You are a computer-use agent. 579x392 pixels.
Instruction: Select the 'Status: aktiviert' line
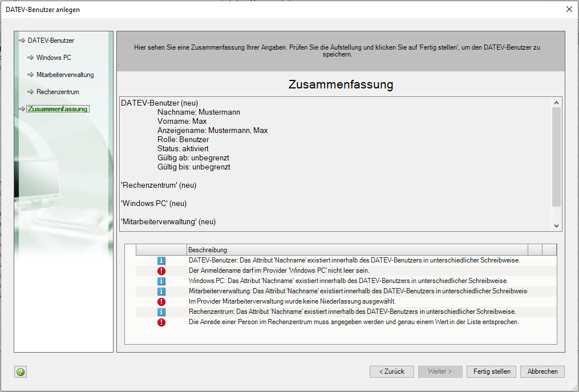[x=183, y=148]
